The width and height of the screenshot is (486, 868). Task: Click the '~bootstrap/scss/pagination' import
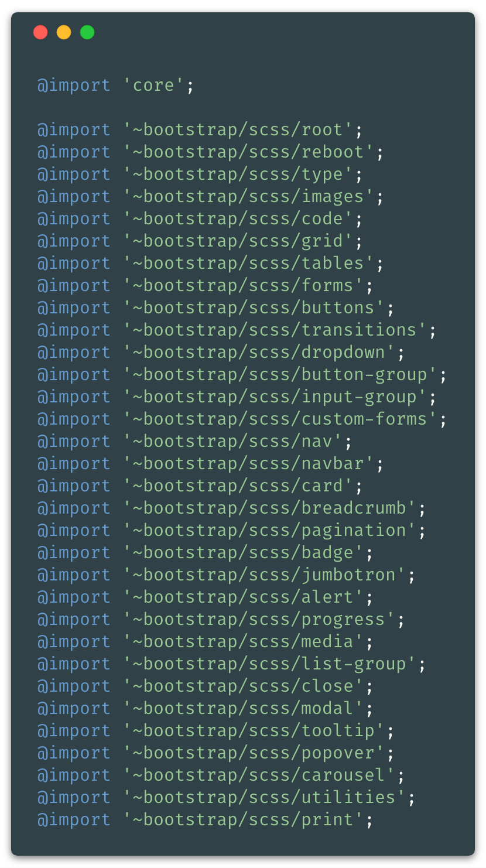[232, 531]
